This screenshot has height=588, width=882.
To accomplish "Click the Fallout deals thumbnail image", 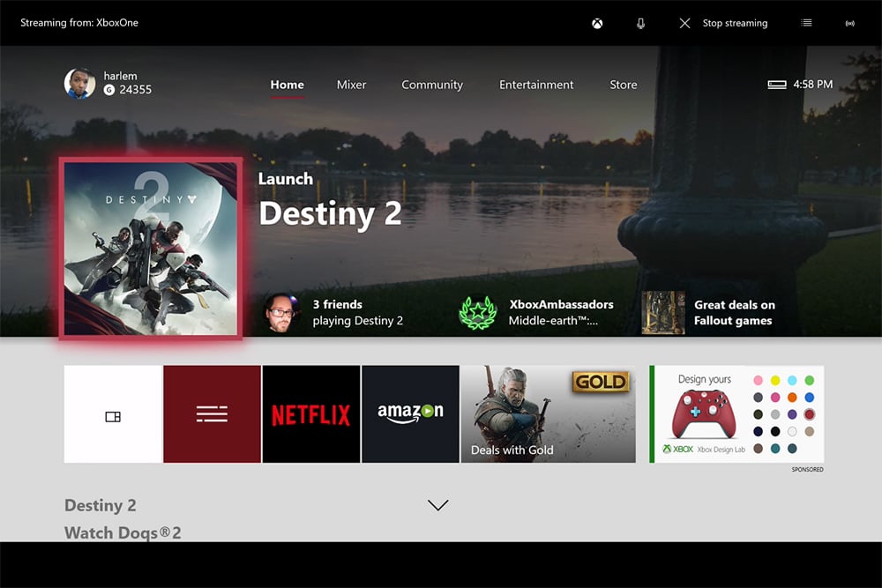I will tap(663, 313).
